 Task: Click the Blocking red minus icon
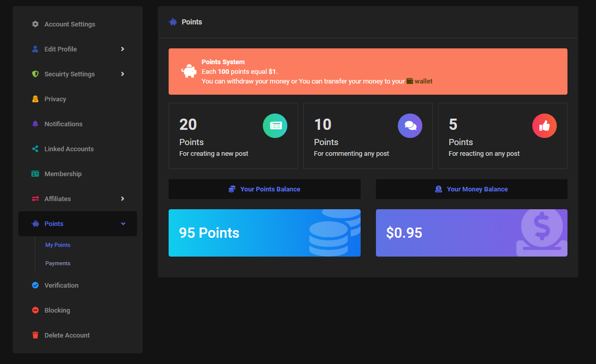[x=35, y=310]
